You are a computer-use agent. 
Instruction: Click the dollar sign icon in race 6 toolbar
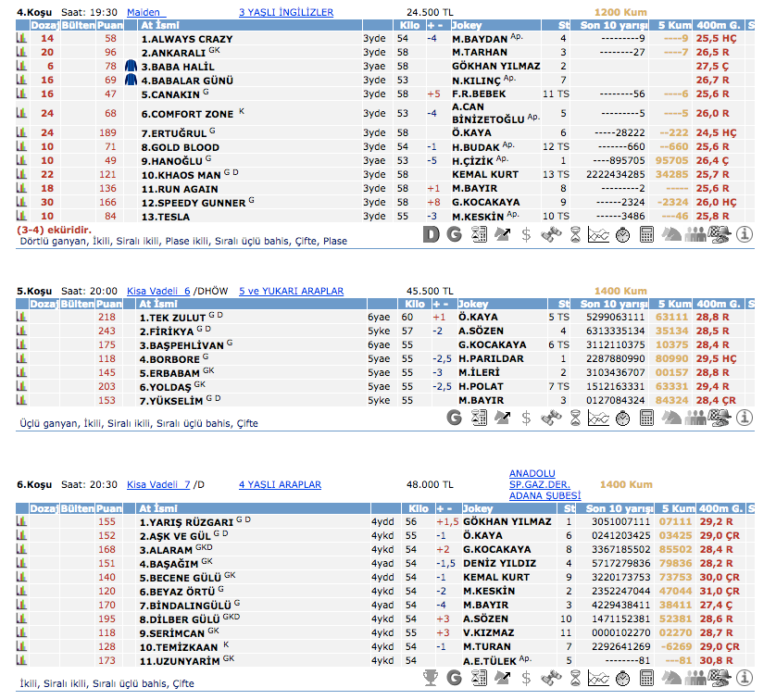527,679
